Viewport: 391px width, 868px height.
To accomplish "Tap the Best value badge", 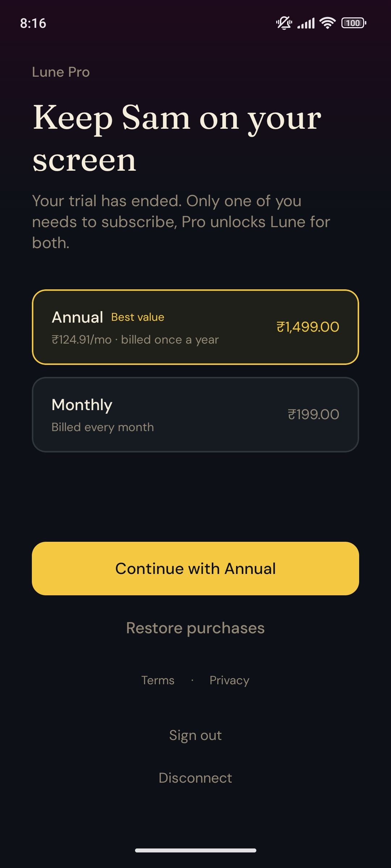I will tap(138, 317).
